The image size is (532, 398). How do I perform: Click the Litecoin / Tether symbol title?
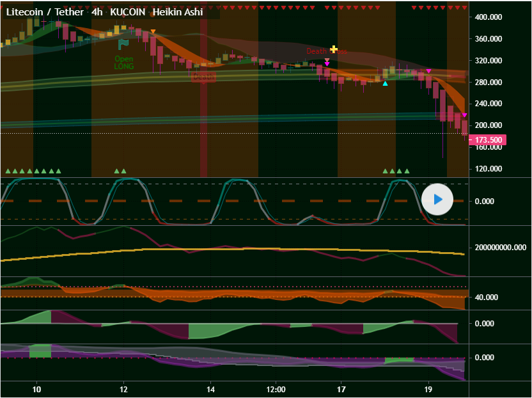(x=44, y=12)
